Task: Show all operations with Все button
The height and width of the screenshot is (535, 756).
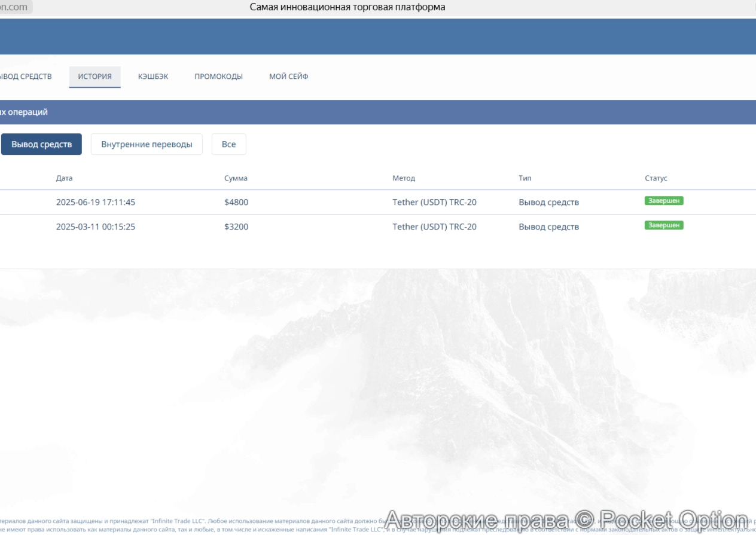Action: [x=228, y=144]
